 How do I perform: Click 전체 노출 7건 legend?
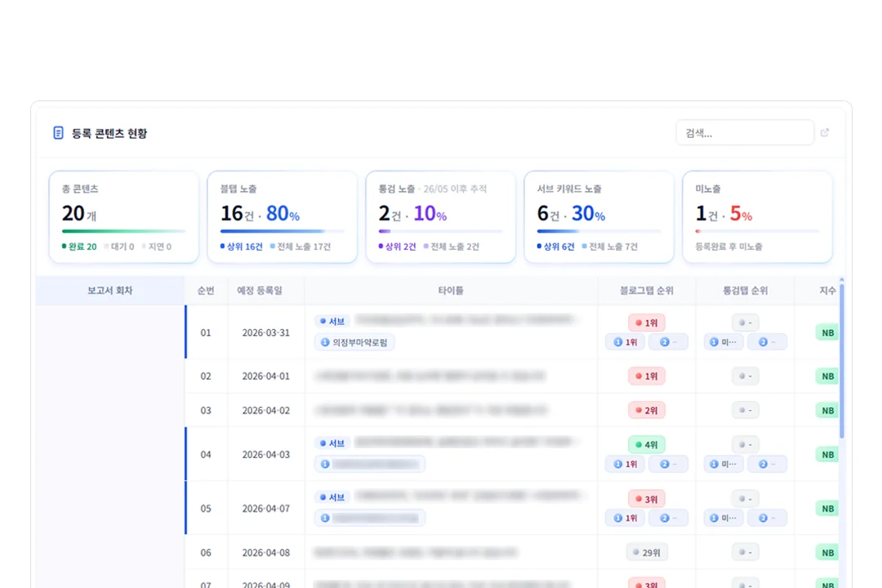coord(610,247)
